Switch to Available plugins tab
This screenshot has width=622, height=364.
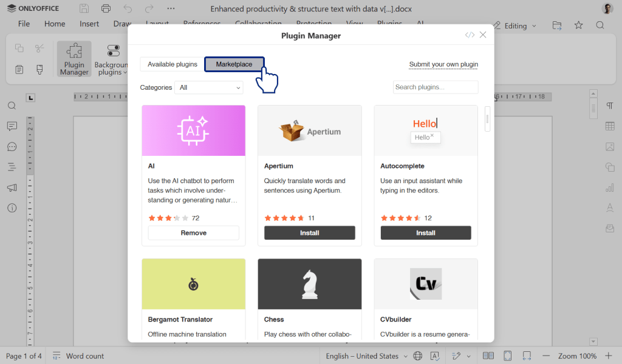tap(173, 64)
